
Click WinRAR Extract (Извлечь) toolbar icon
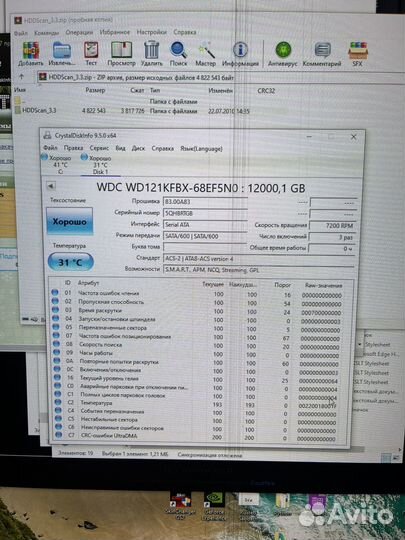(x=62, y=54)
